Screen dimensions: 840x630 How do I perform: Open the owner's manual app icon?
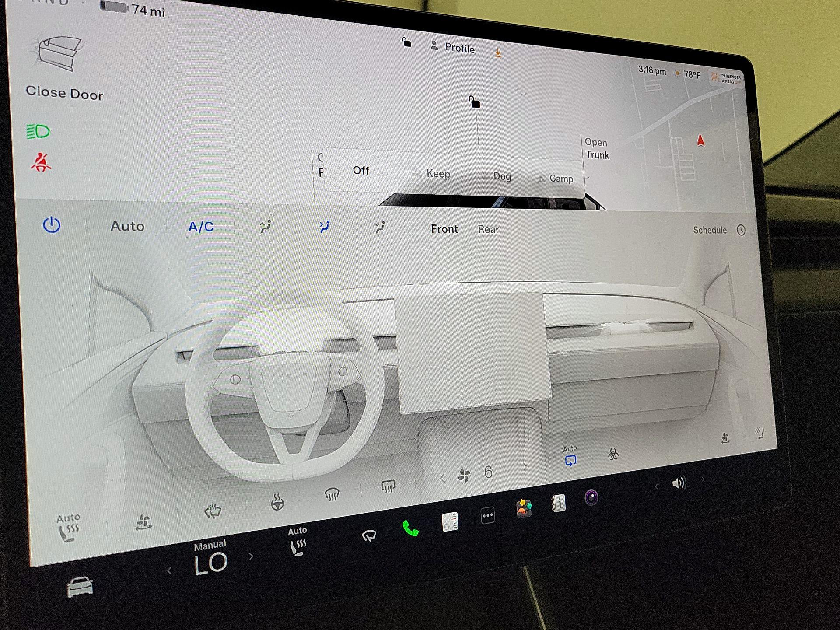pos(559,503)
